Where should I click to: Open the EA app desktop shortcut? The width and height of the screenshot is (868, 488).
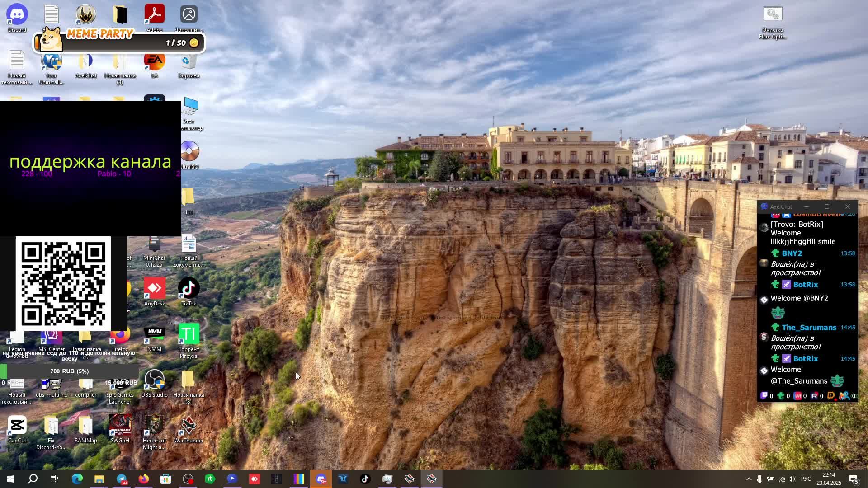154,63
